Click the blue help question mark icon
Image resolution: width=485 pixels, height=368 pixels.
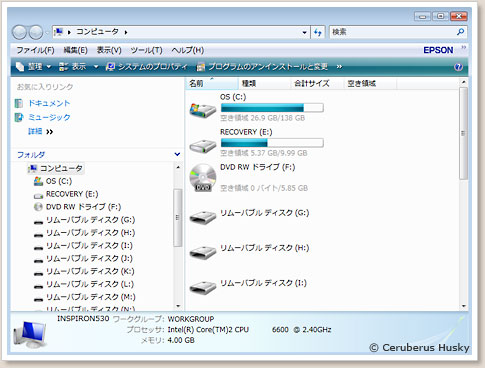coord(458,67)
